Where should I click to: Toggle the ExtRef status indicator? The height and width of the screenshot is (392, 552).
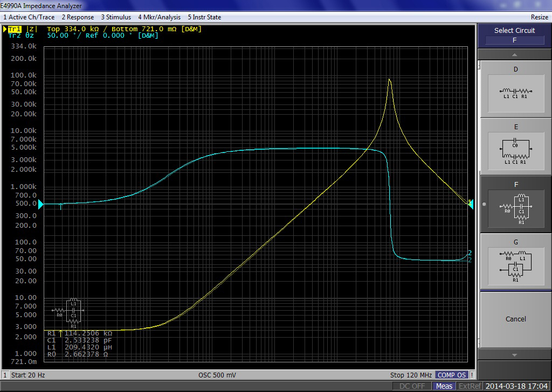tap(470, 386)
